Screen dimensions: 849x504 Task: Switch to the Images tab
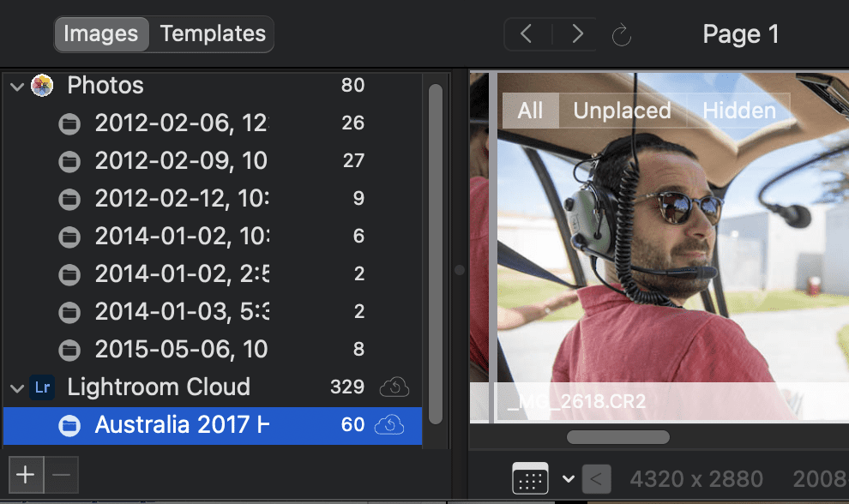[100, 34]
